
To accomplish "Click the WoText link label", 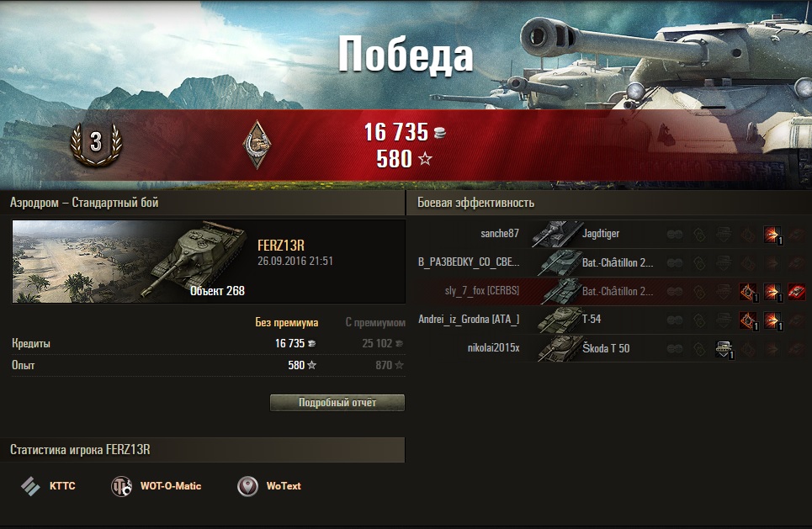I will coord(284,486).
